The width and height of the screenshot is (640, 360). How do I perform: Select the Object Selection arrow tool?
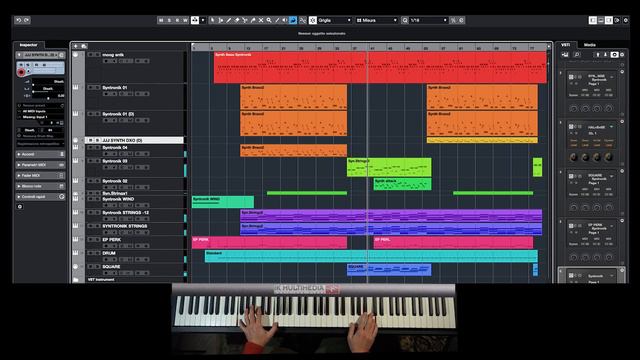tap(212, 20)
